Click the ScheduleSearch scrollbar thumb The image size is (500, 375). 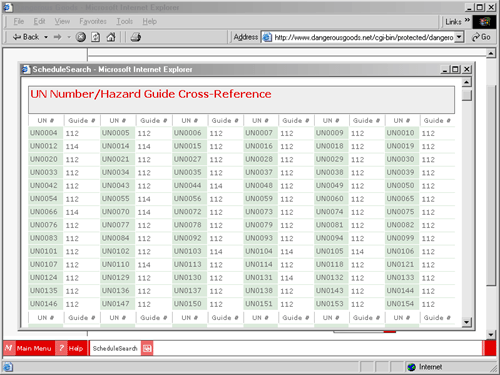[x=467, y=96]
